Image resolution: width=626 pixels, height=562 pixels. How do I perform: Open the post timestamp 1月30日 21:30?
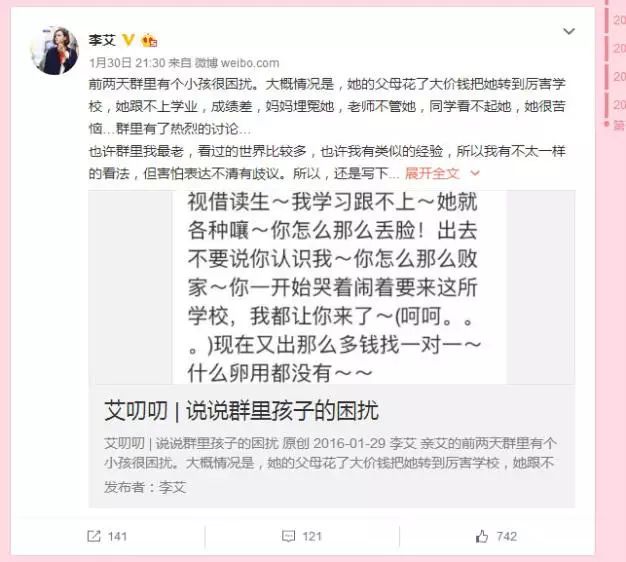[127, 63]
